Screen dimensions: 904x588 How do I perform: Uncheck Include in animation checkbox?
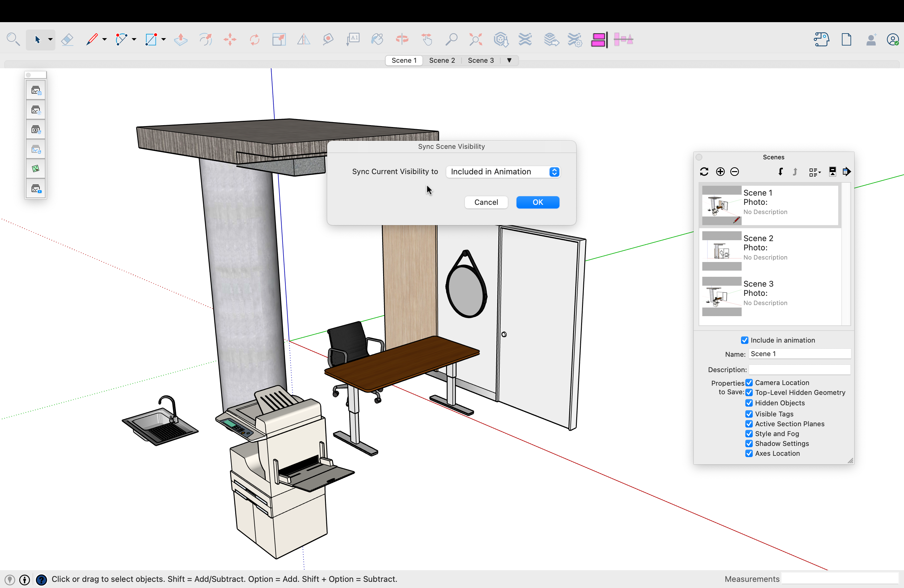point(744,340)
